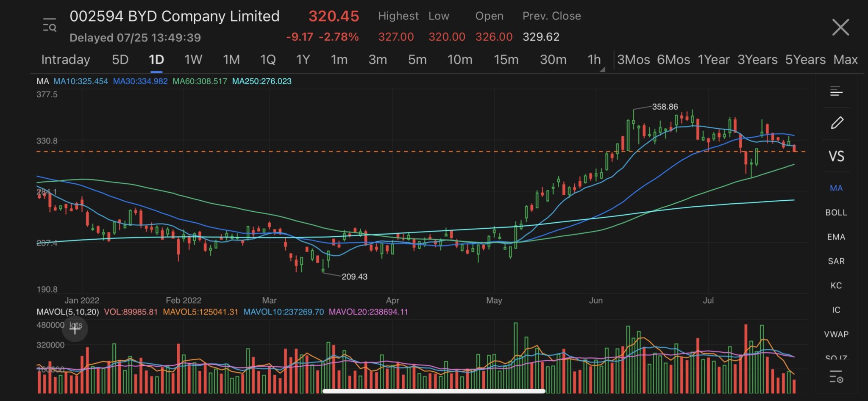Tap the MA30:334.982 legend value
The width and height of the screenshot is (868, 401).
[x=140, y=81]
